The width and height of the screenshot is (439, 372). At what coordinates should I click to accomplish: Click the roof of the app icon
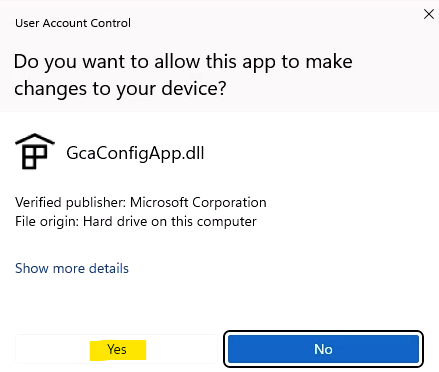tap(35, 139)
